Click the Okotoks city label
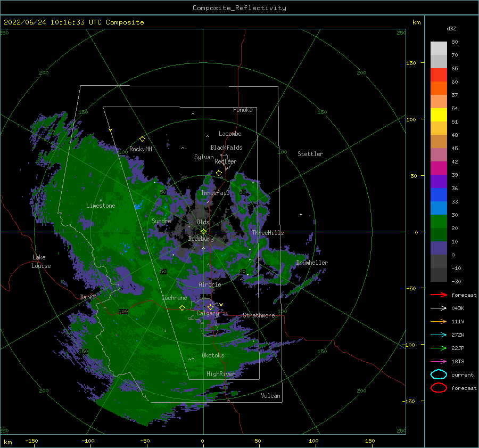 pos(213,355)
